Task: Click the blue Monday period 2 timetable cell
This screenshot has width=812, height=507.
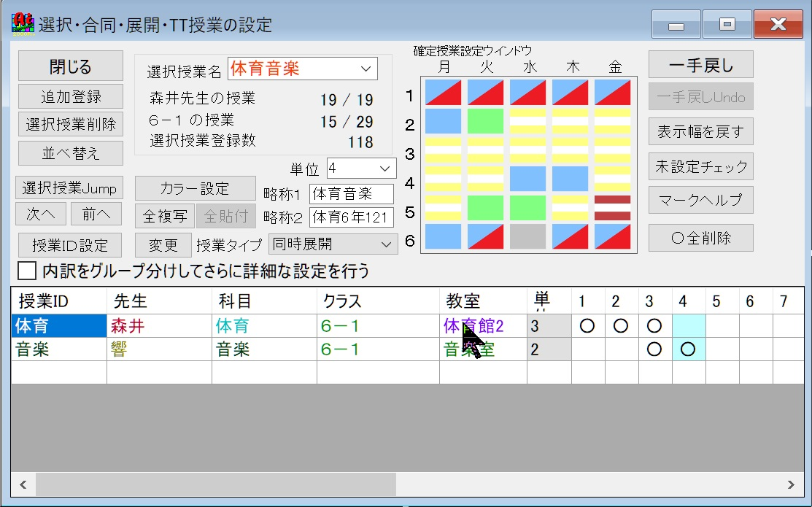Action: pyautogui.click(x=444, y=121)
